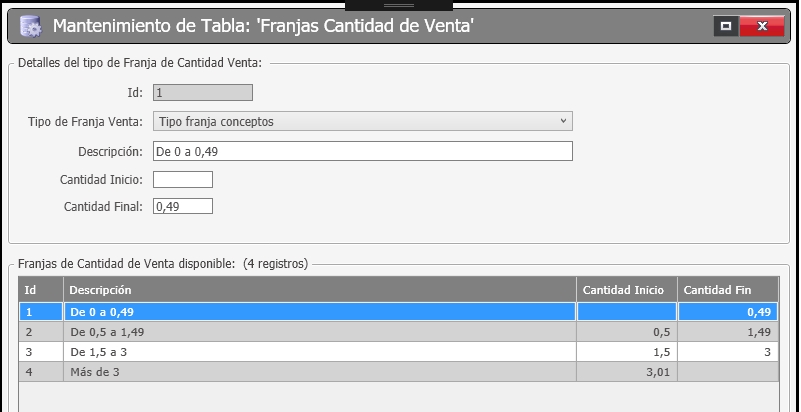Screen dimensions: 801x412
Task: Click the Cantidad Final field showing 0,49
Action: (183, 206)
